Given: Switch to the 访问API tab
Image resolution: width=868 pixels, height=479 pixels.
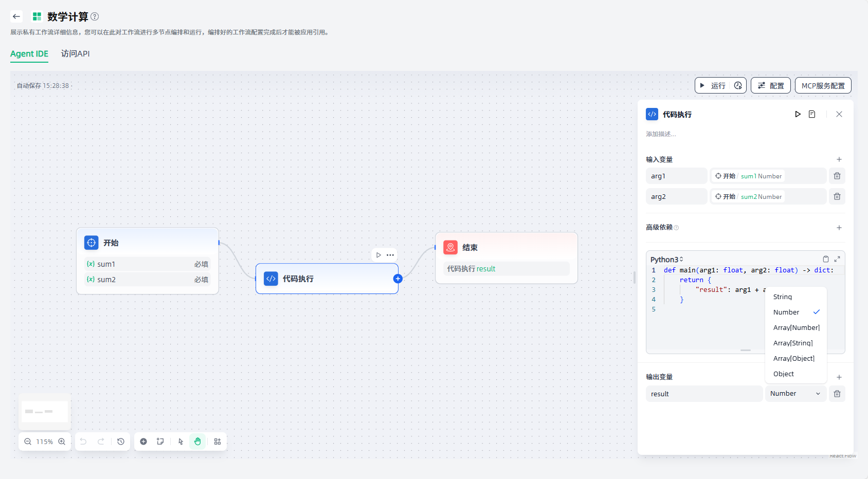Looking at the screenshot, I should [x=75, y=54].
